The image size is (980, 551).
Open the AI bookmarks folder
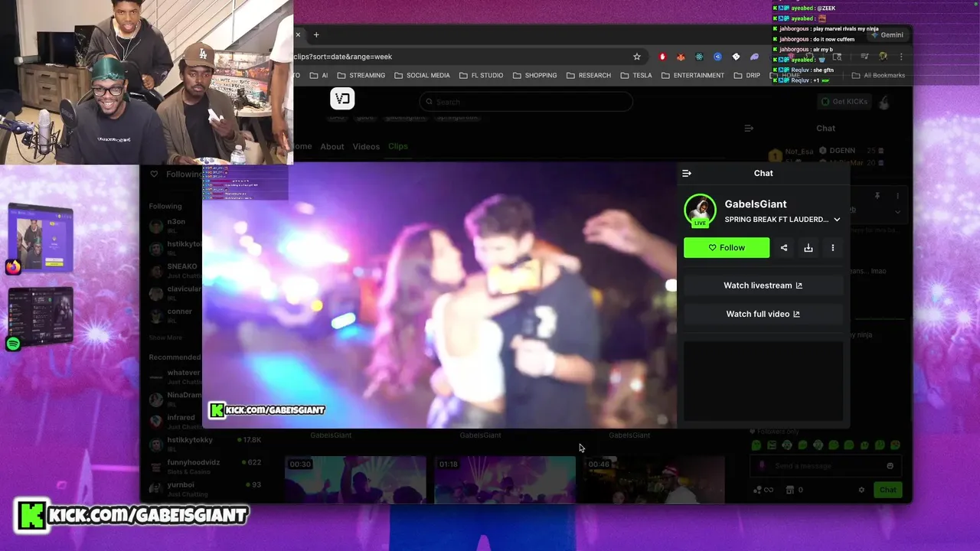click(x=318, y=76)
